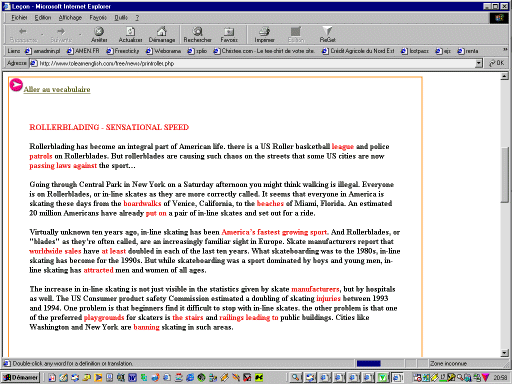Image resolution: width=512 pixels, height=384 pixels.
Task: Switch to the magnifier taskbar window button
Action: pos(296,377)
